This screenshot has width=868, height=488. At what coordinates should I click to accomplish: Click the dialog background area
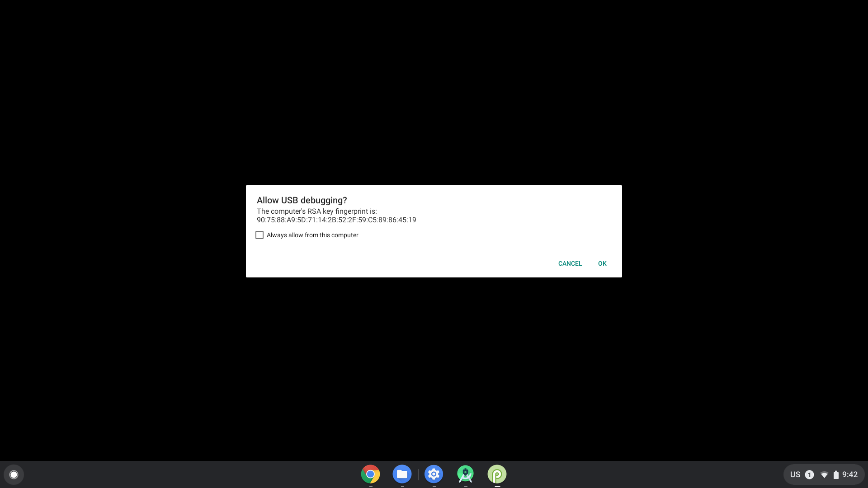[434, 231]
